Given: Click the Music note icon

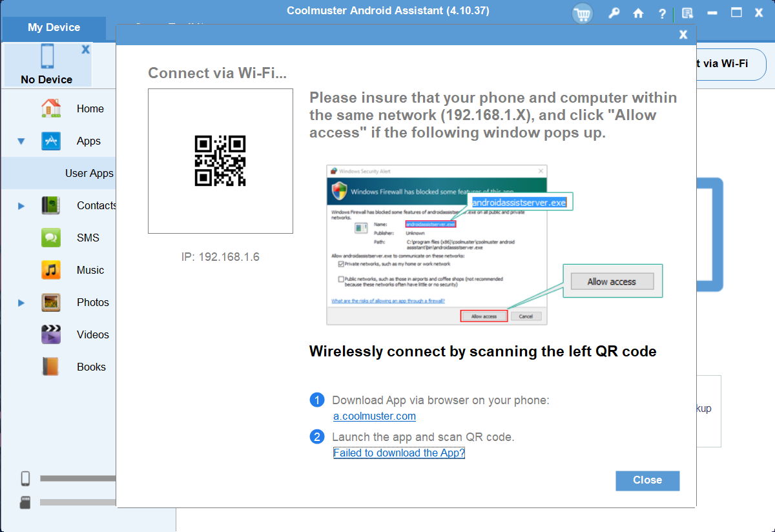Looking at the screenshot, I should point(51,270).
